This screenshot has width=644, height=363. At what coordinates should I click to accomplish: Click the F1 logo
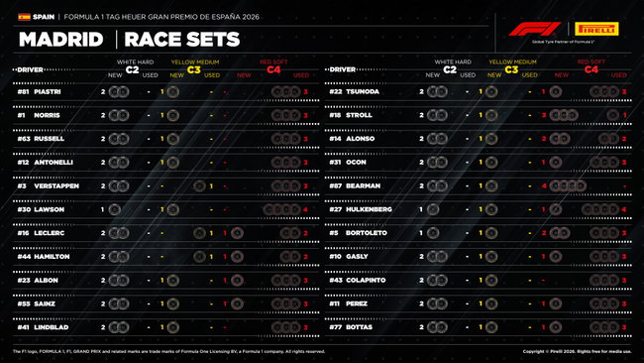click(x=534, y=29)
